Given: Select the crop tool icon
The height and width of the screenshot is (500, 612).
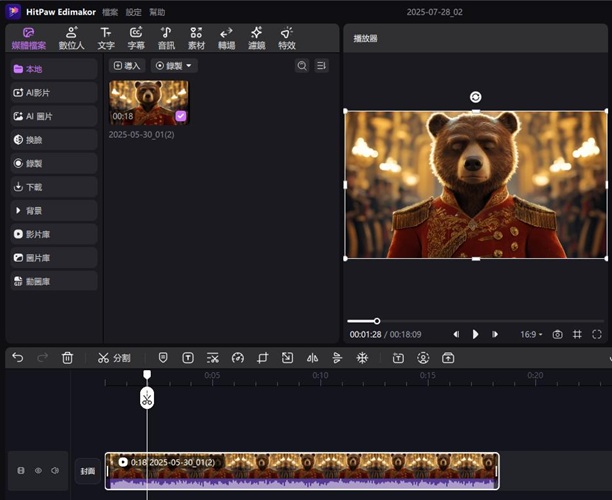Looking at the screenshot, I should tap(263, 358).
